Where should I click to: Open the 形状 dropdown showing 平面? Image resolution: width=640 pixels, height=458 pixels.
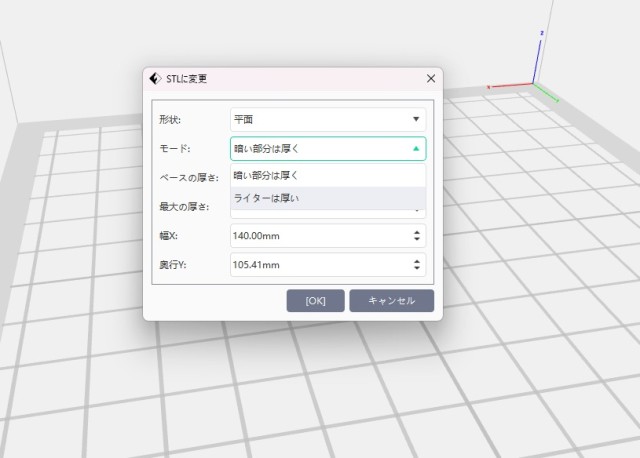coord(320,119)
